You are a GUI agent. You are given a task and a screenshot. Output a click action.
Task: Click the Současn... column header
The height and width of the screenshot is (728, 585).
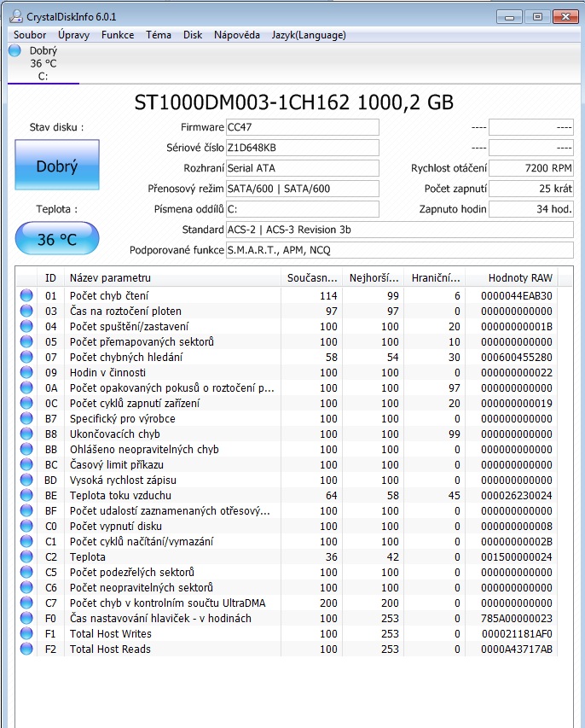click(312, 277)
